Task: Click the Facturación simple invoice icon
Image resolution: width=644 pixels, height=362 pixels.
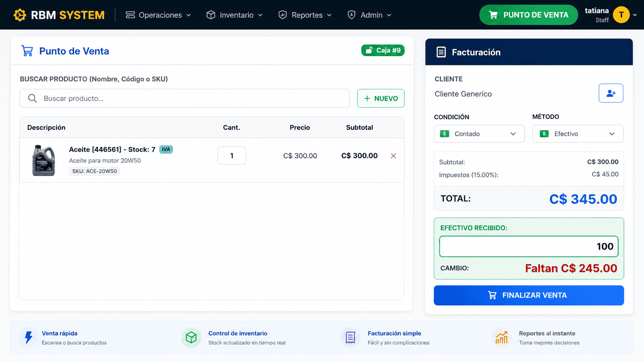Action: click(x=350, y=337)
